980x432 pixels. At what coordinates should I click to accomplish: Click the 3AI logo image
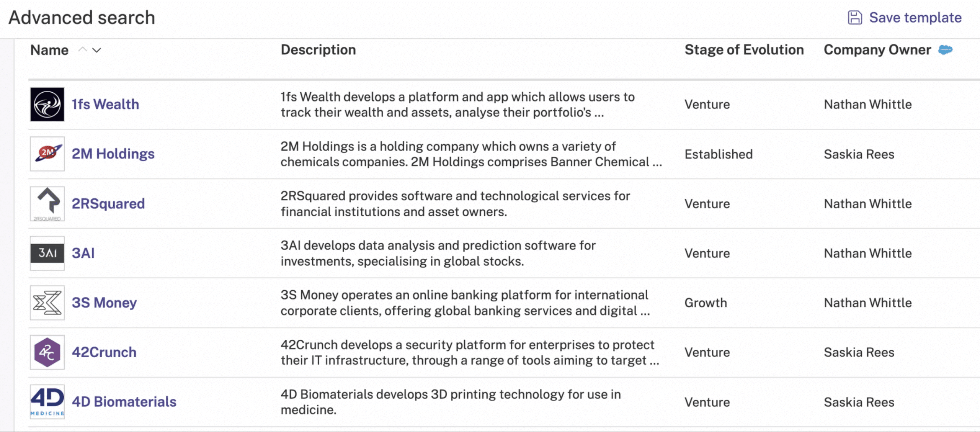pyautogui.click(x=47, y=253)
